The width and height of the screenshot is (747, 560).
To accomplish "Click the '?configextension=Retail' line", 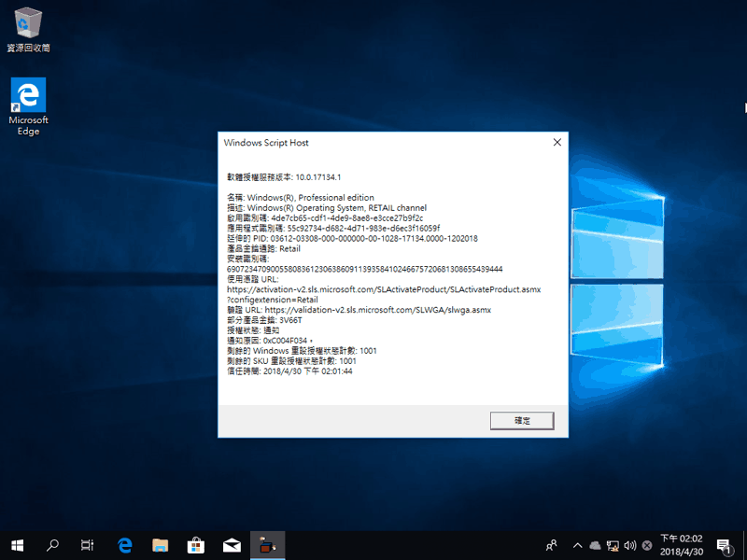I will pyautogui.click(x=272, y=300).
